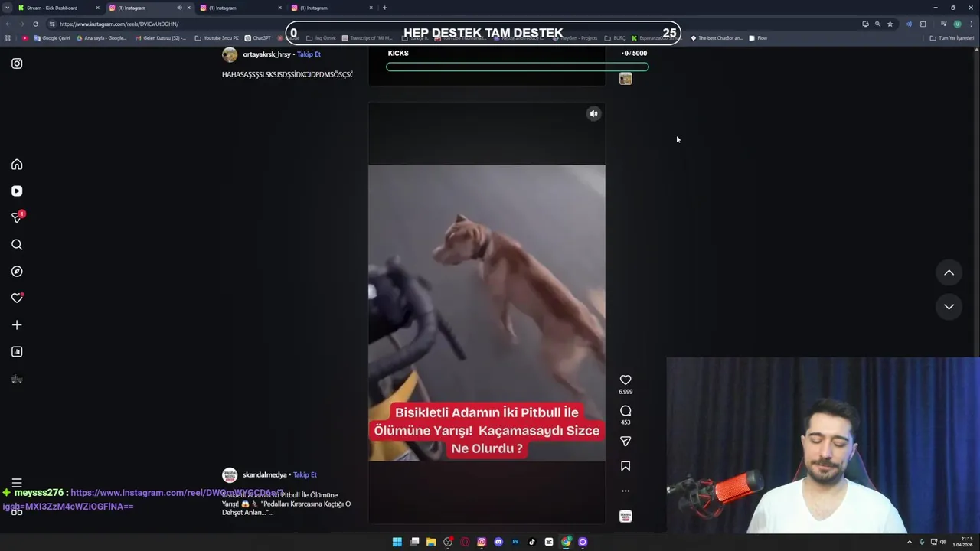Open the sidebar hamburger menu
This screenshot has width=980, height=551.
17,484
